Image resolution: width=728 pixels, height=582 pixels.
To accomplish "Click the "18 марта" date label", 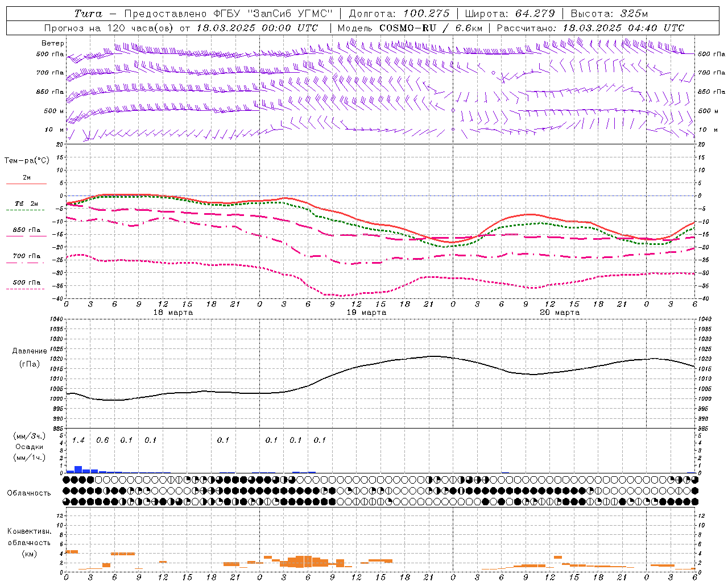I will pyautogui.click(x=173, y=313).
